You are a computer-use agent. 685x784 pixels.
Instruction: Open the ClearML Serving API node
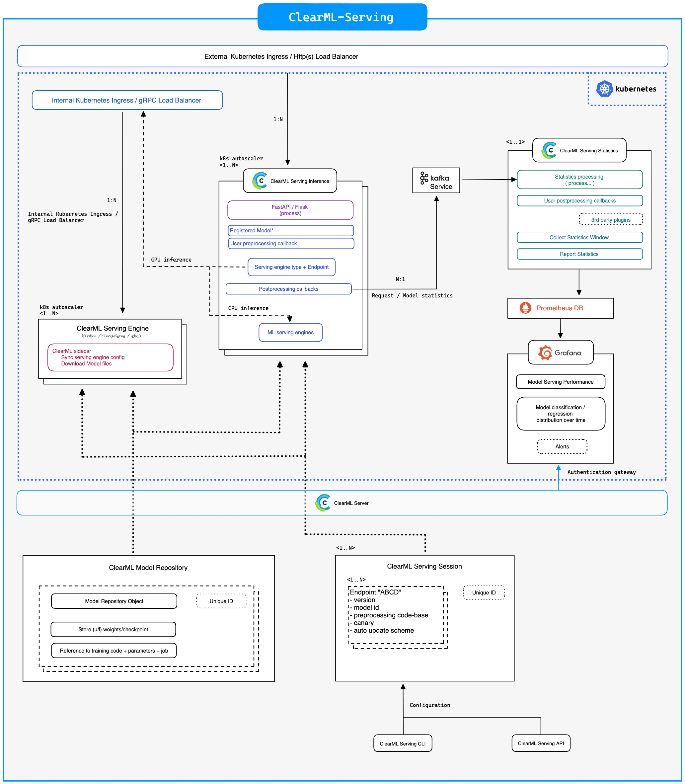pos(541,743)
